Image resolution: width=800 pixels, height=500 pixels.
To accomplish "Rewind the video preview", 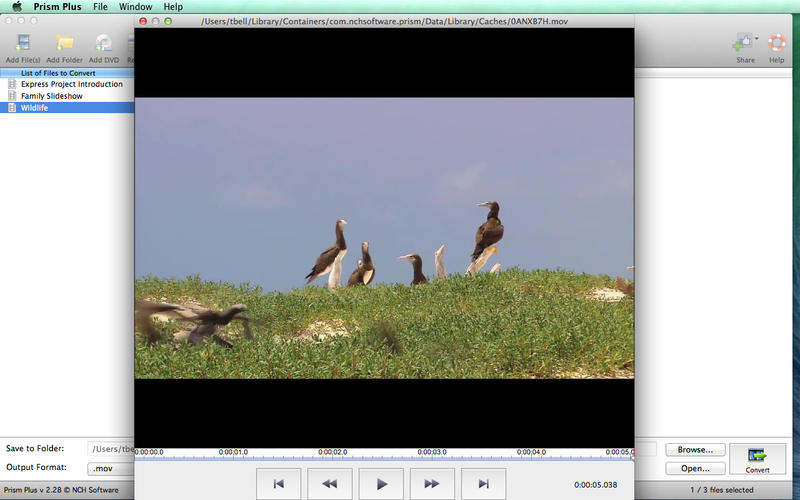I will click(x=330, y=483).
